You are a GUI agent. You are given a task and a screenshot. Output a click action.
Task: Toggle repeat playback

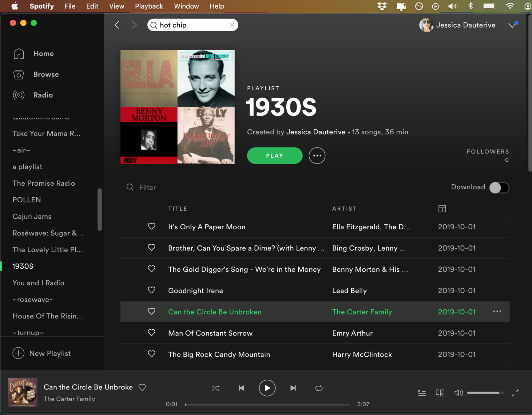tap(319, 388)
